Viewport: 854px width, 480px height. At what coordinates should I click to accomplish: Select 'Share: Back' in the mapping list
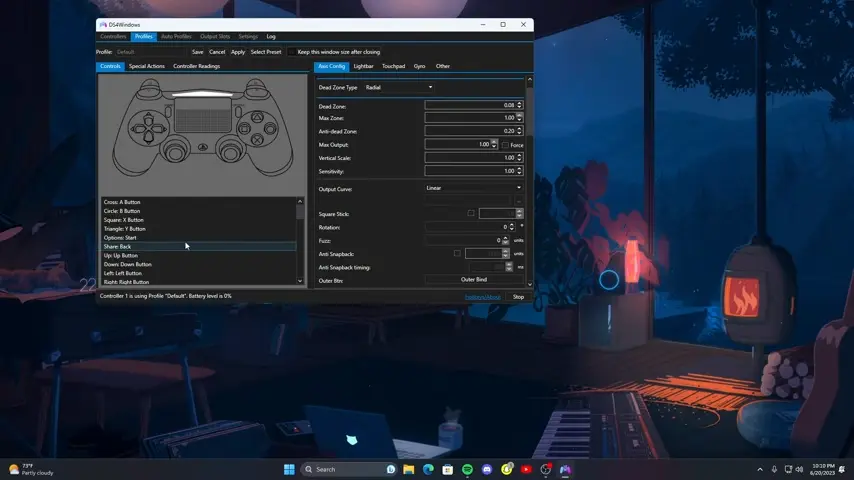tap(198, 247)
